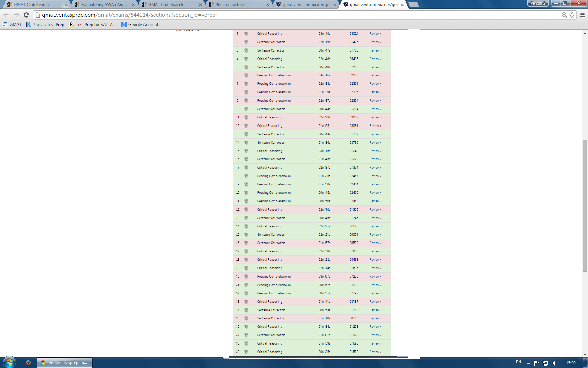Image resolution: width=588 pixels, height=368 pixels.
Task: Click the browser reload button
Action: [x=26, y=15]
